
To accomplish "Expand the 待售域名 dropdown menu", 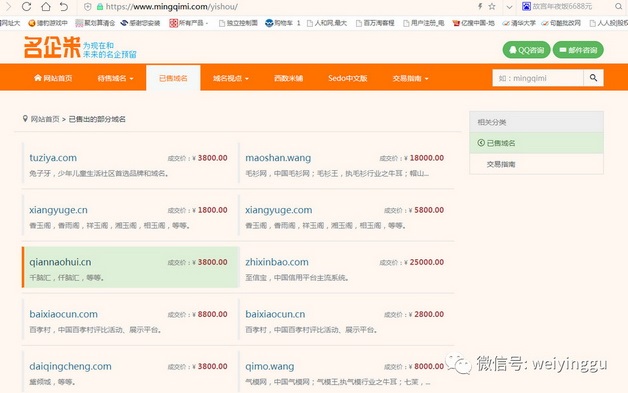I will pyautogui.click(x=115, y=78).
